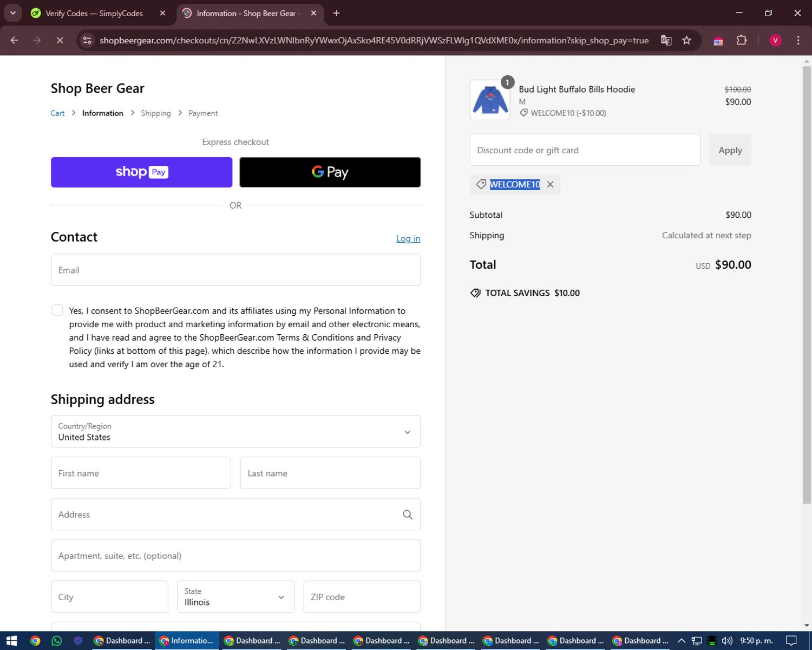This screenshot has width=812, height=650.
Task: Click the page vertical scrollbar
Action: coord(807,284)
